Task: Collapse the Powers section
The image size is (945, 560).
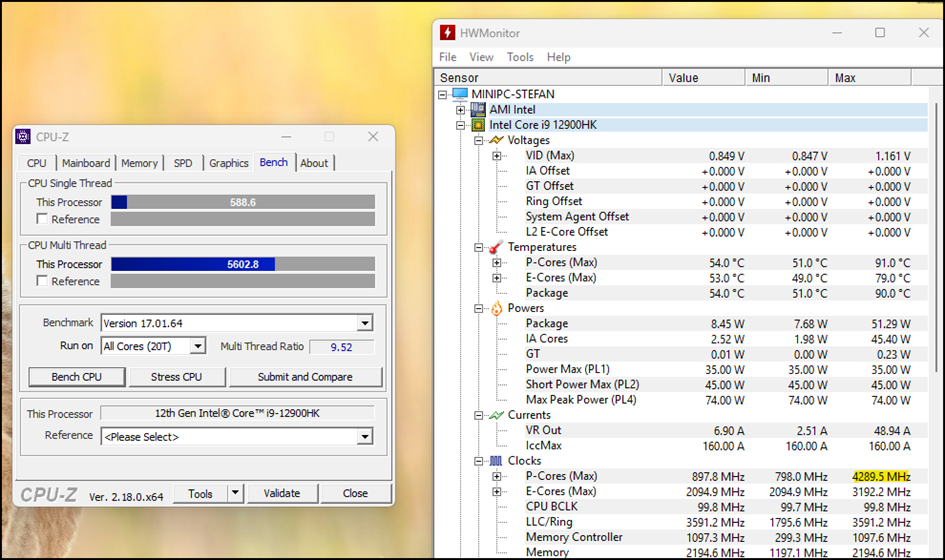Action: click(479, 308)
